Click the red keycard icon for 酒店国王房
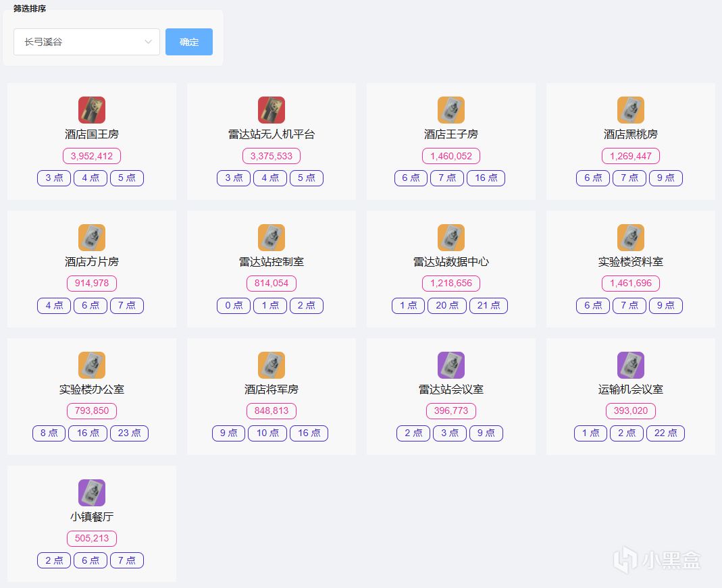 (92, 110)
